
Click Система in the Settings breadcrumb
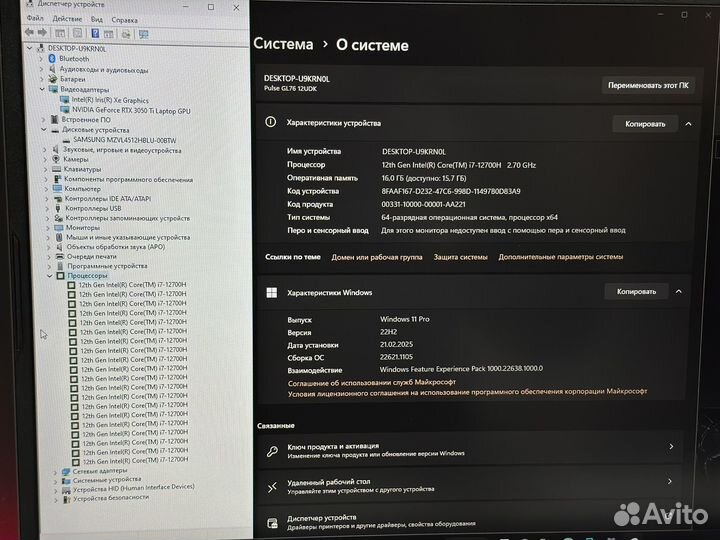283,44
